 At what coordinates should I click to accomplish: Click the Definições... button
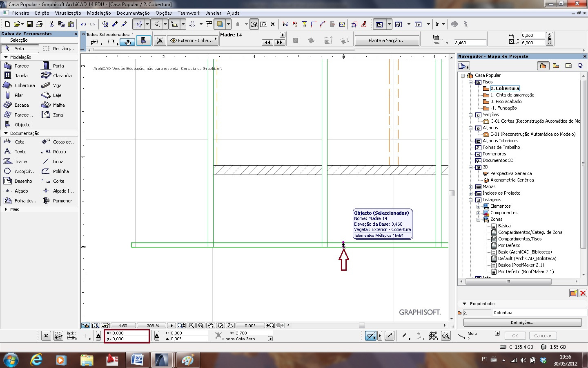[x=522, y=323]
